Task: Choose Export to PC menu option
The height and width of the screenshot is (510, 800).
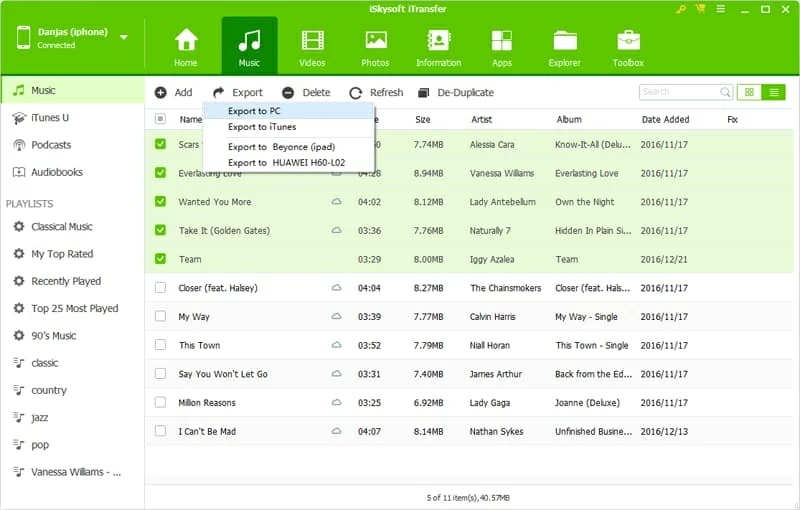Action: click(254, 111)
